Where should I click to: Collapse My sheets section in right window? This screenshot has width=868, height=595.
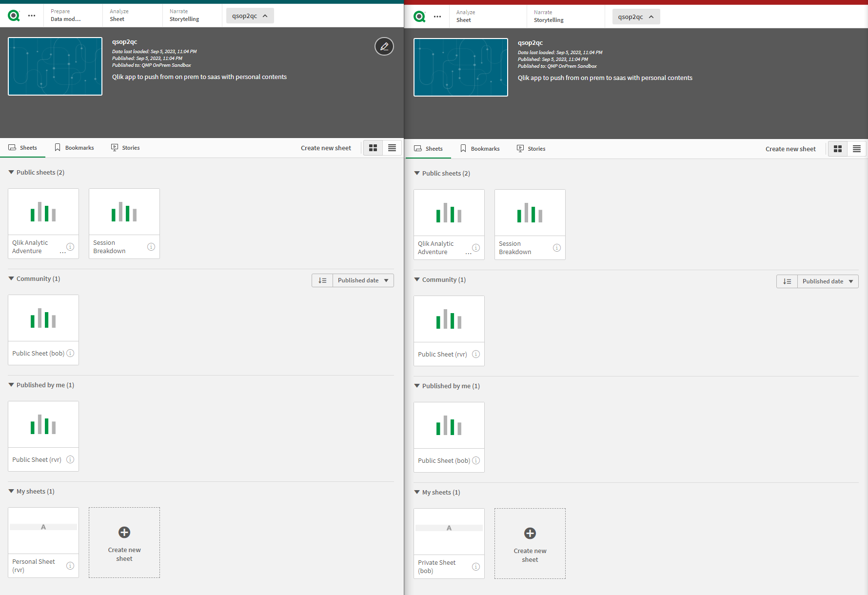(x=417, y=492)
